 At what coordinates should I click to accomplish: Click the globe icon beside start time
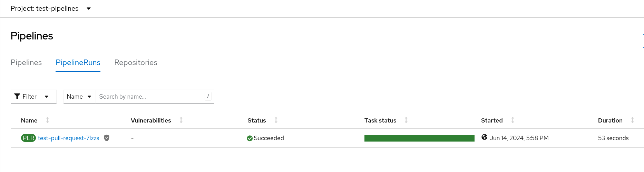(485, 137)
